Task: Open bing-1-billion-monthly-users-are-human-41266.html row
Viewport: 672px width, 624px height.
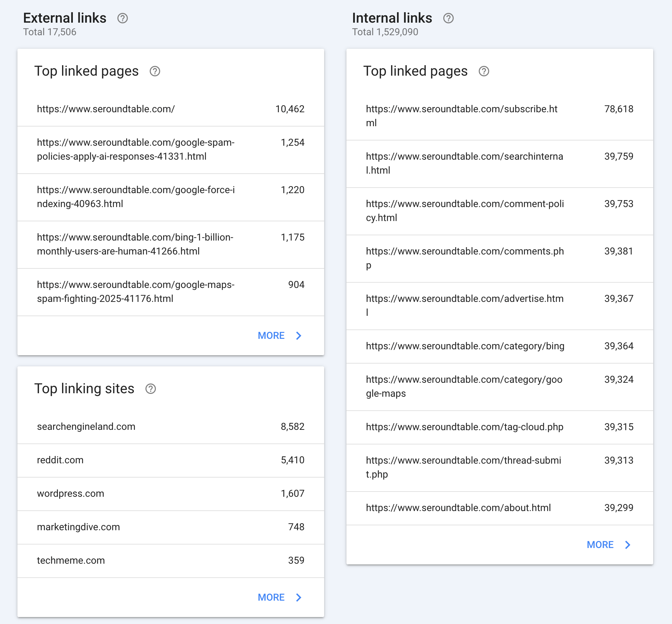Action: click(171, 244)
